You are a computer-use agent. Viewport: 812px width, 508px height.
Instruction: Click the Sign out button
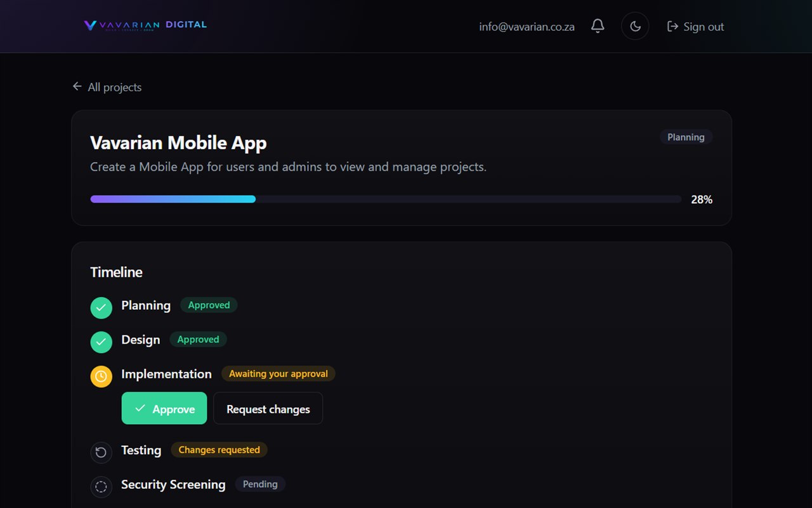[695, 27]
